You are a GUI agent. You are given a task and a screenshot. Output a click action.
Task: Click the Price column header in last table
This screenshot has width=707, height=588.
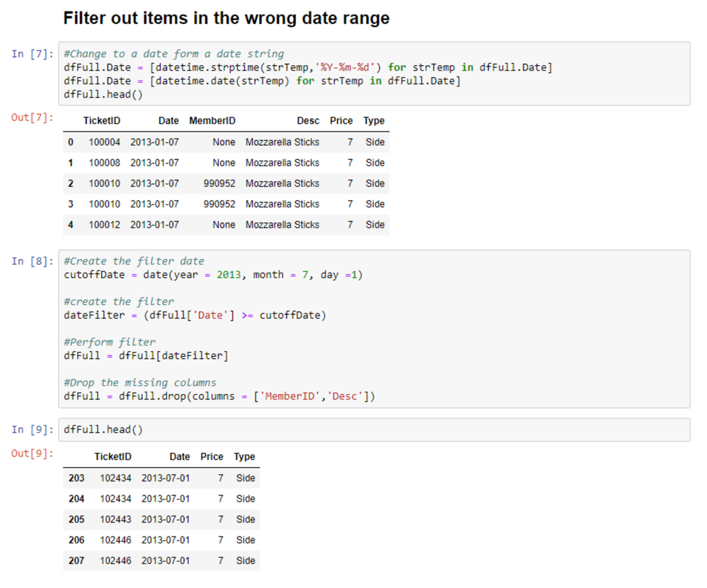point(212,456)
